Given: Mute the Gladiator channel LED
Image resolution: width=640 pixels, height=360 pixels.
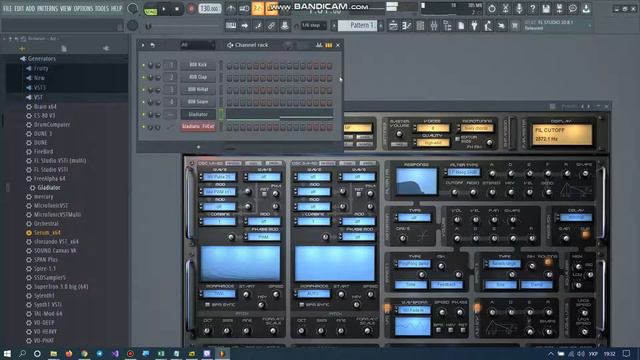Looking at the screenshot, I should (x=143, y=114).
